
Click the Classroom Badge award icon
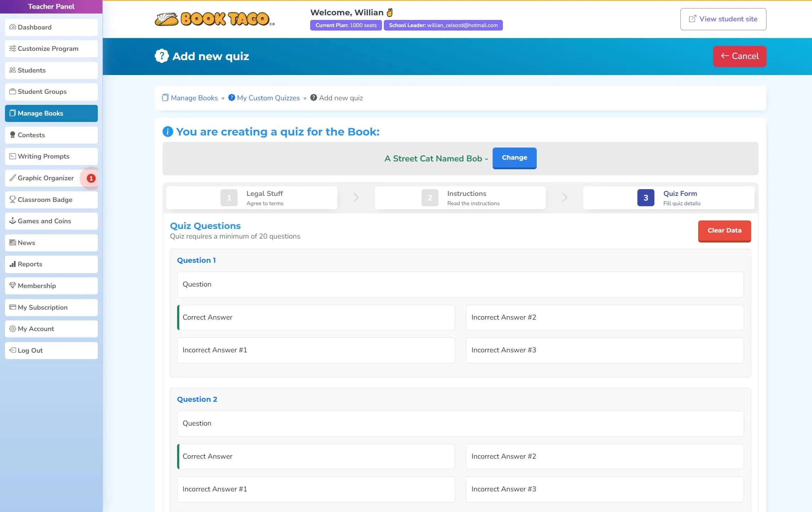tap(12, 199)
